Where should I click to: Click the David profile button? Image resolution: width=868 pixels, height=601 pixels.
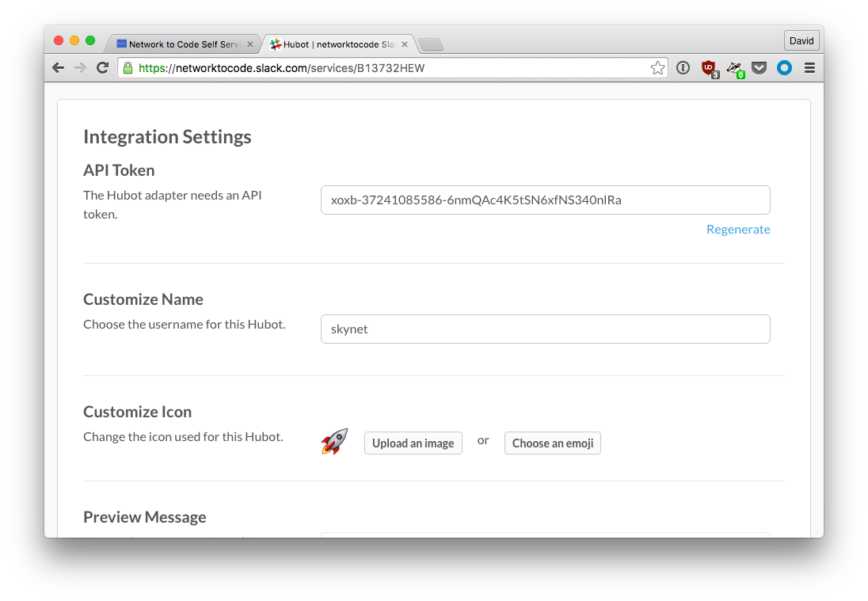(x=801, y=40)
